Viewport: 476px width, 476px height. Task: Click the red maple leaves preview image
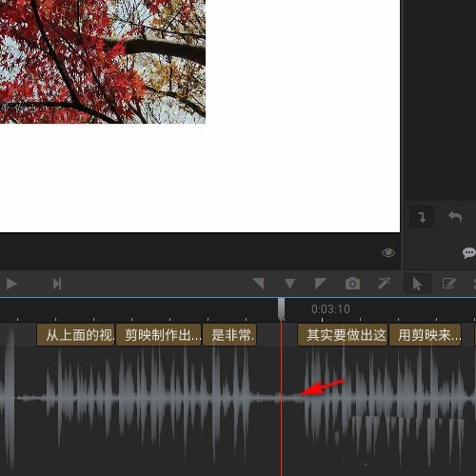pos(103,62)
